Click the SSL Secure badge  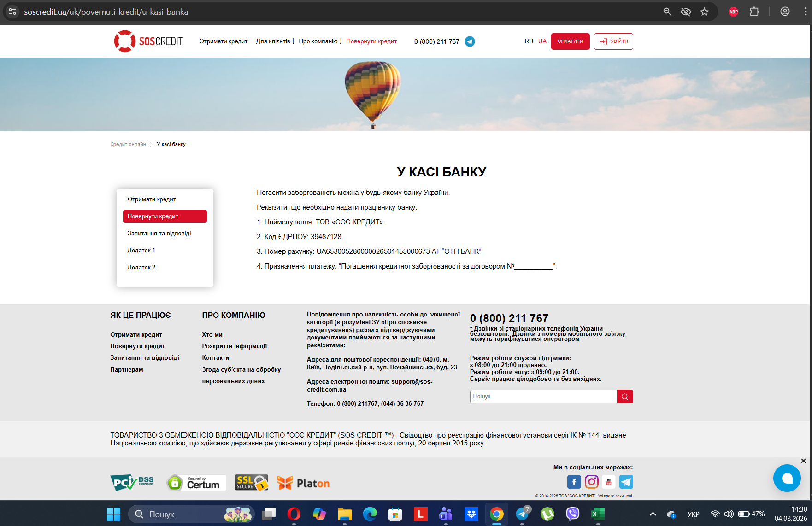coord(252,483)
